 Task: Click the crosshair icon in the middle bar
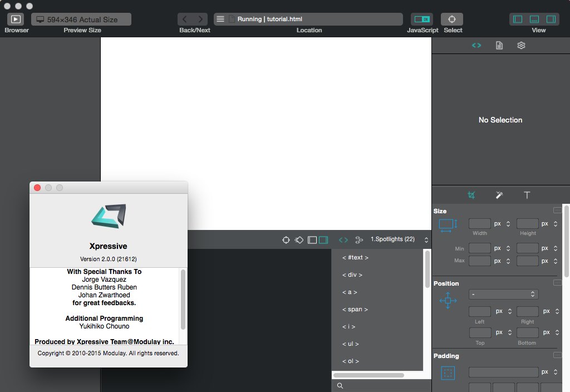[x=286, y=240]
